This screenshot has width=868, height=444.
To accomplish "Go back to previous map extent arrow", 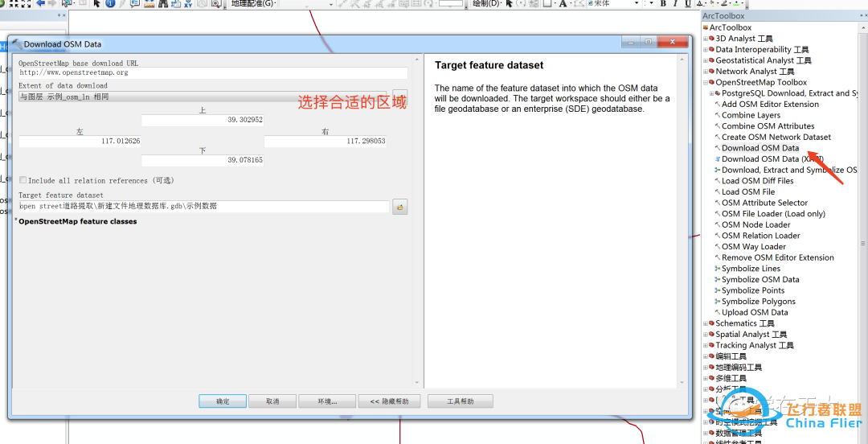I will pyautogui.click(x=40, y=4).
